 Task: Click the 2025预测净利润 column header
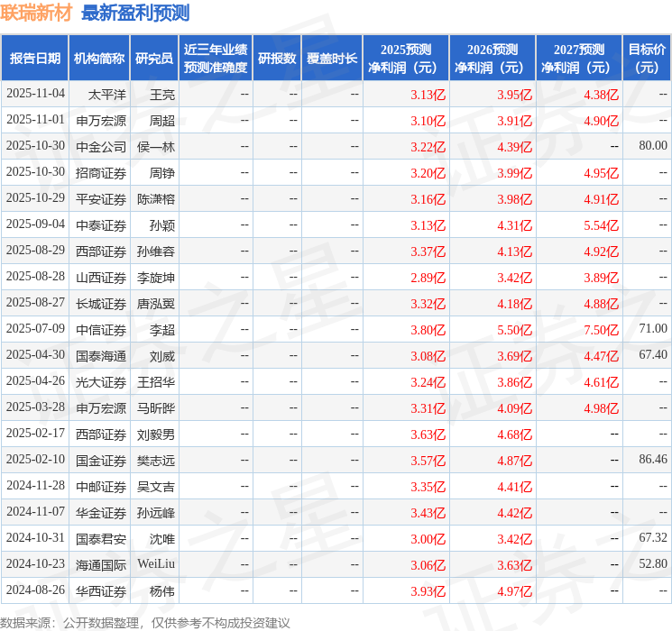click(406, 58)
